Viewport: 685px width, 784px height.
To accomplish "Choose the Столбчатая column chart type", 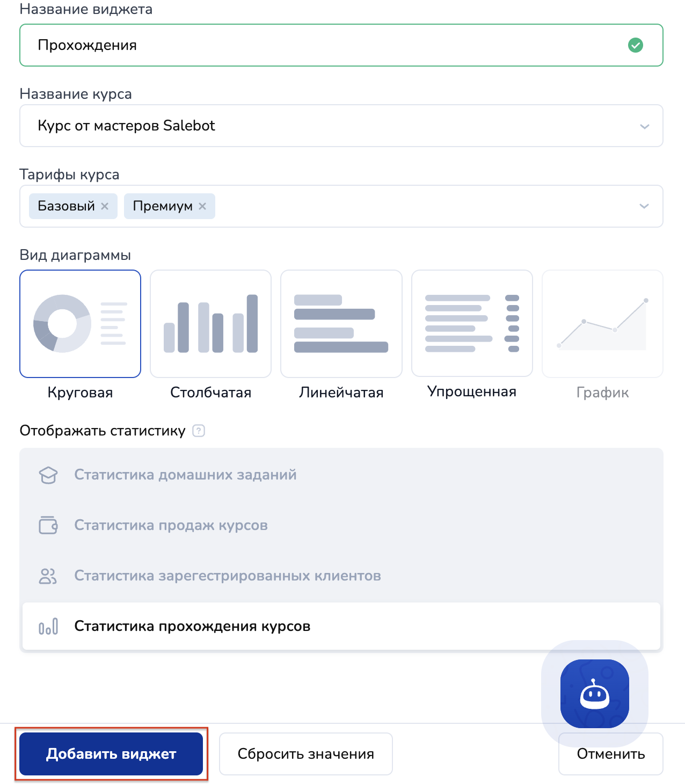I will (x=210, y=324).
